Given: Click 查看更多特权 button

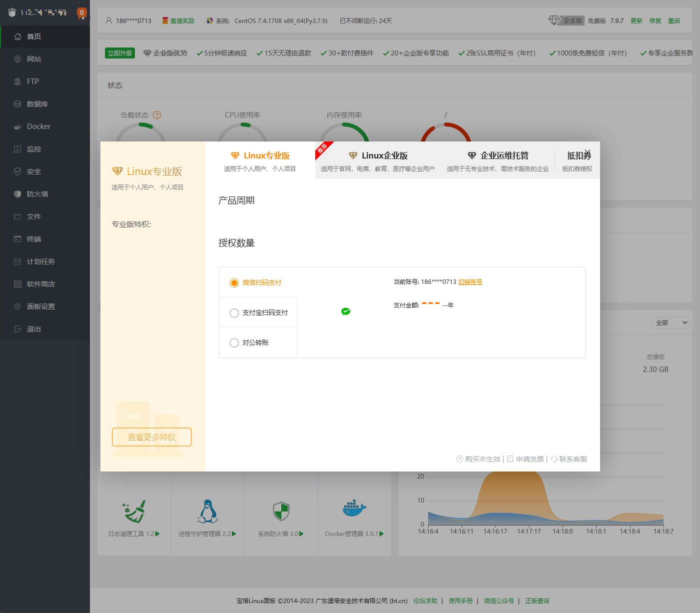Looking at the screenshot, I should (x=152, y=437).
